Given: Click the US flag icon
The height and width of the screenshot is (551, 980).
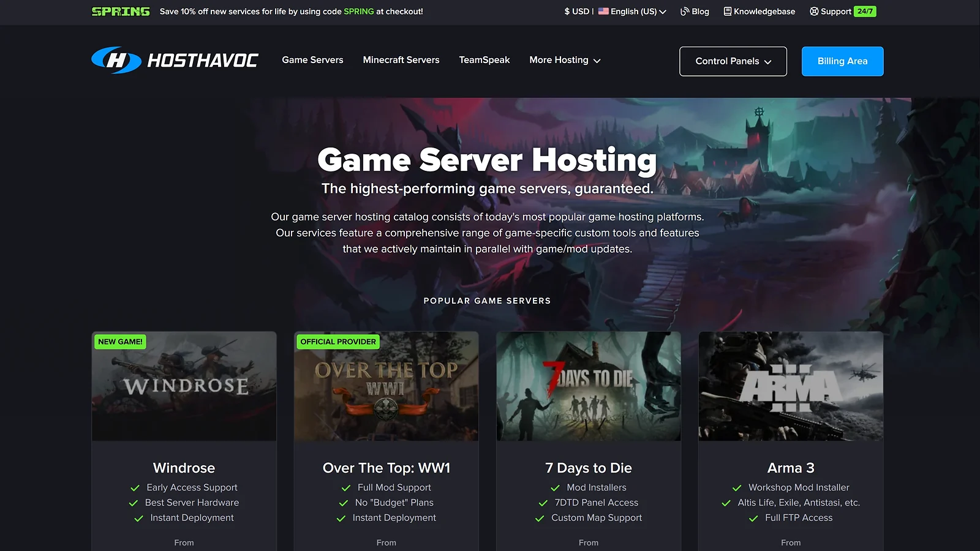Looking at the screenshot, I should tap(603, 11).
